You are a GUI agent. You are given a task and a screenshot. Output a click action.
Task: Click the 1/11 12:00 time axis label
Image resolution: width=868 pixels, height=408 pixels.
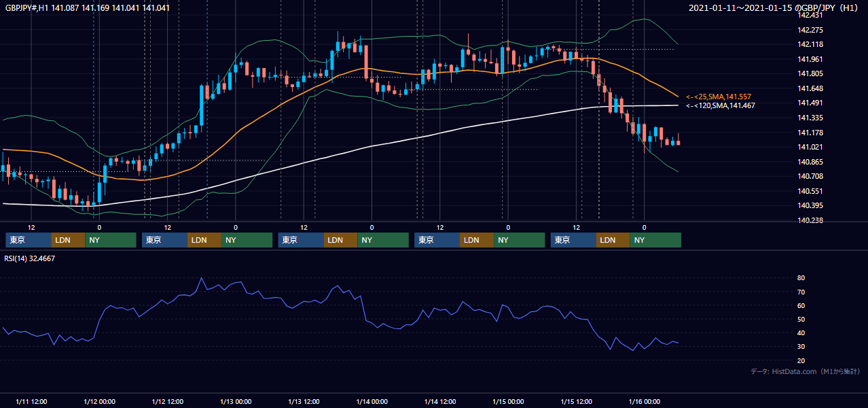[x=31, y=402]
